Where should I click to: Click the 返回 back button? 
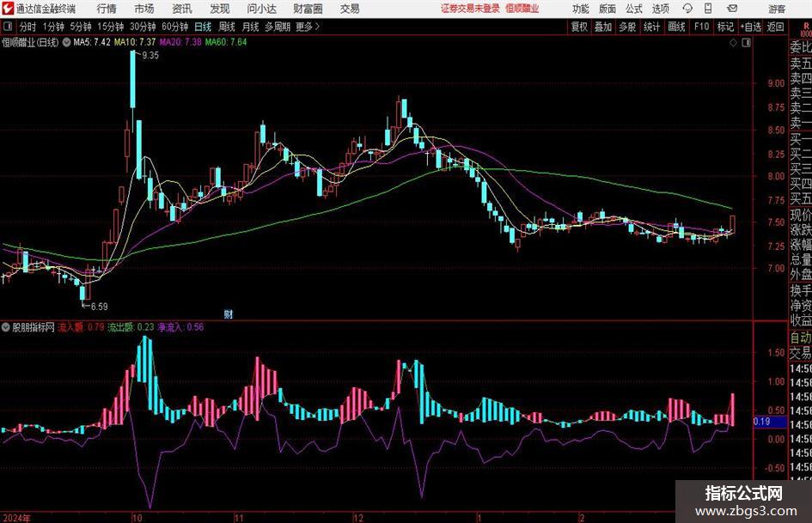click(775, 27)
